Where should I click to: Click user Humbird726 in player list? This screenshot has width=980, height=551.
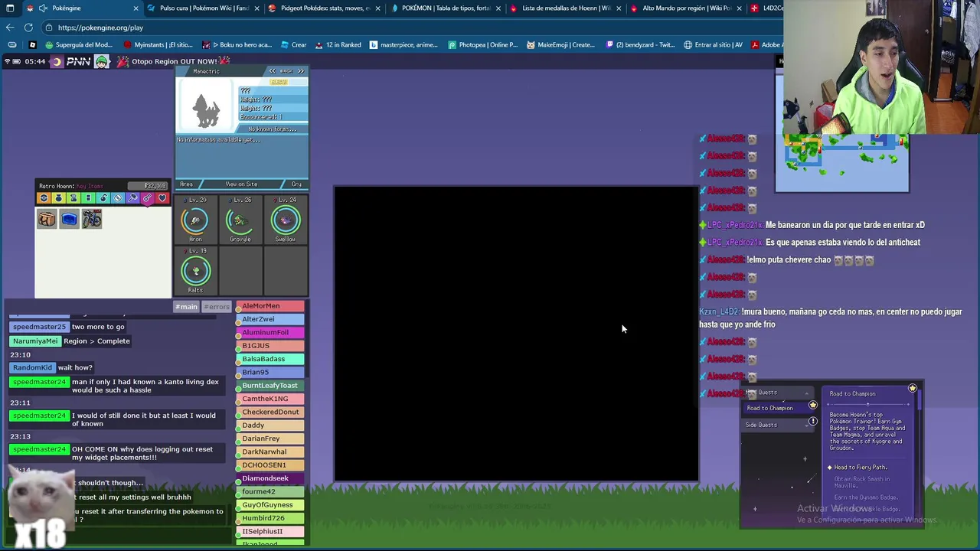(269, 518)
